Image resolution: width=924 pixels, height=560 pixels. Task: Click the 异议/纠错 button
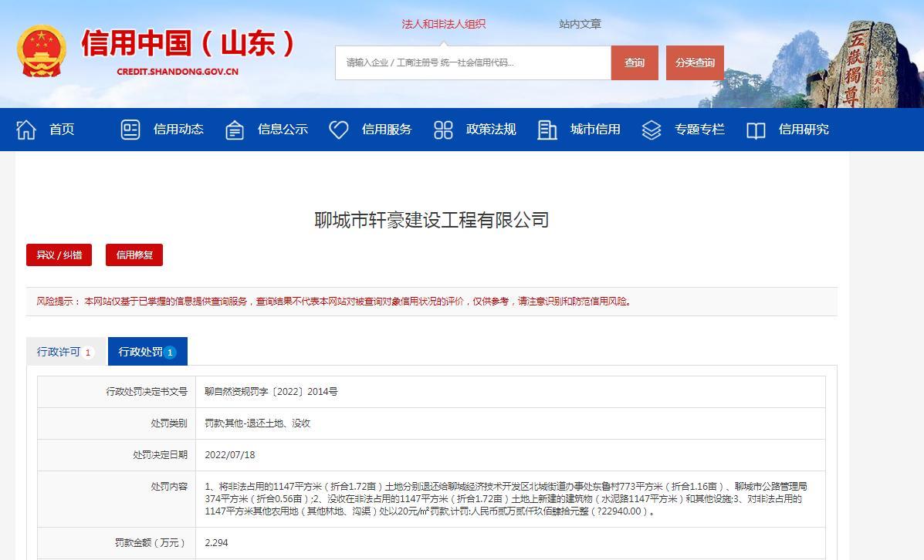click(x=59, y=255)
